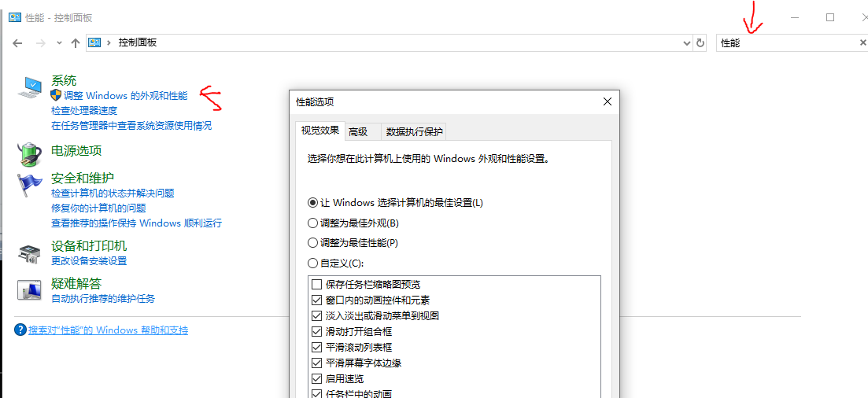Click the Control Panel window title icon
The height and width of the screenshot is (398, 868).
[x=15, y=17]
